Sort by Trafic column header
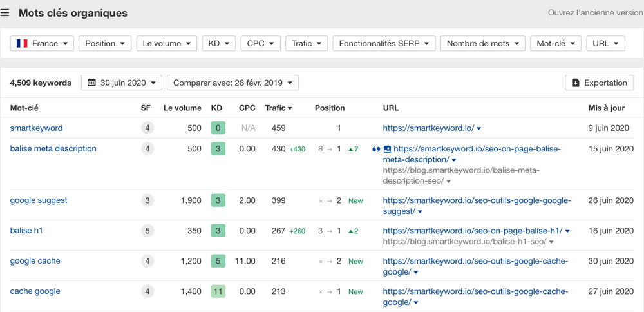This screenshot has width=644, height=312. coord(278,108)
